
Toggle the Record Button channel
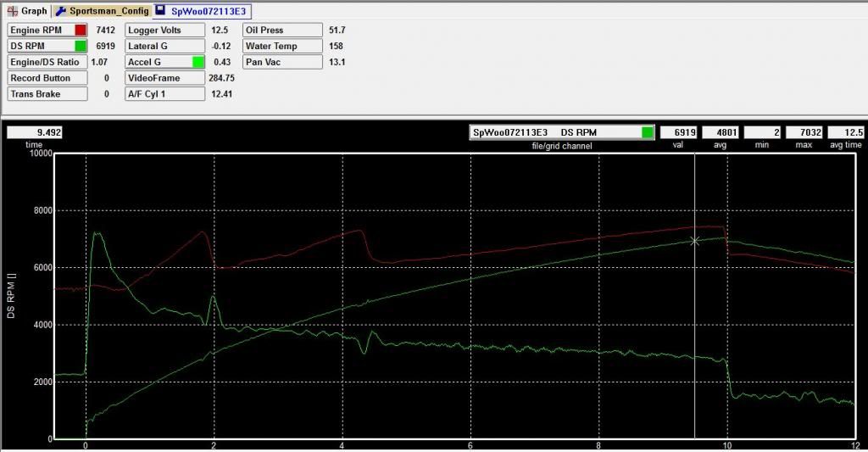click(47, 78)
